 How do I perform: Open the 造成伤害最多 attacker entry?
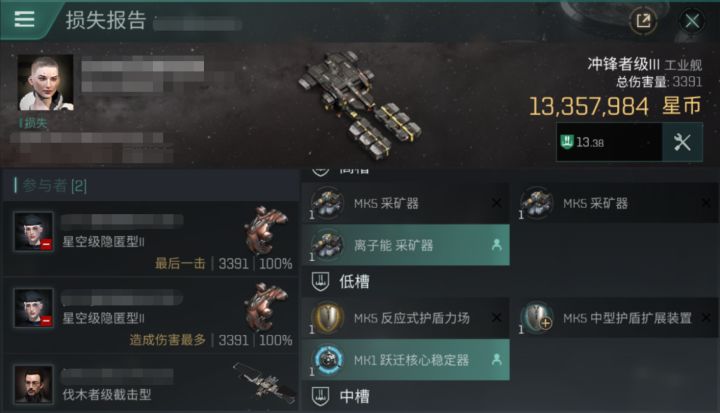pos(151,316)
